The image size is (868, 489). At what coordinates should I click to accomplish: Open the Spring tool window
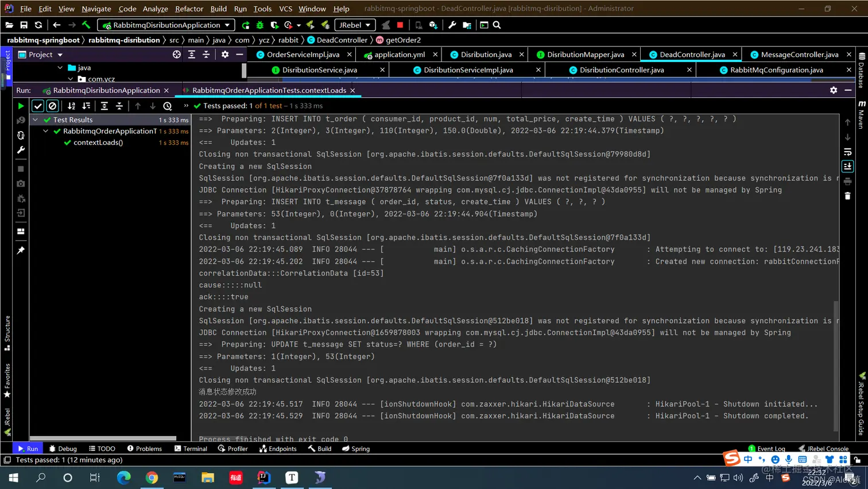tap(355, 448)
